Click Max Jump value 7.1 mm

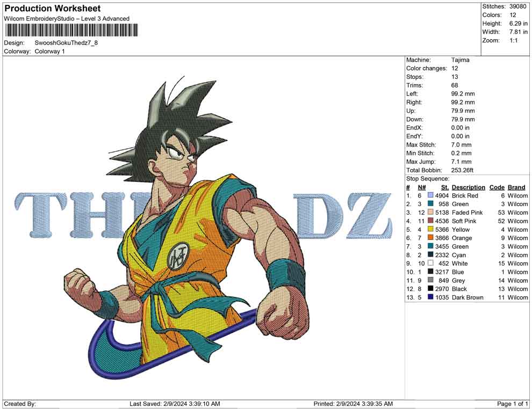point(462,162)
